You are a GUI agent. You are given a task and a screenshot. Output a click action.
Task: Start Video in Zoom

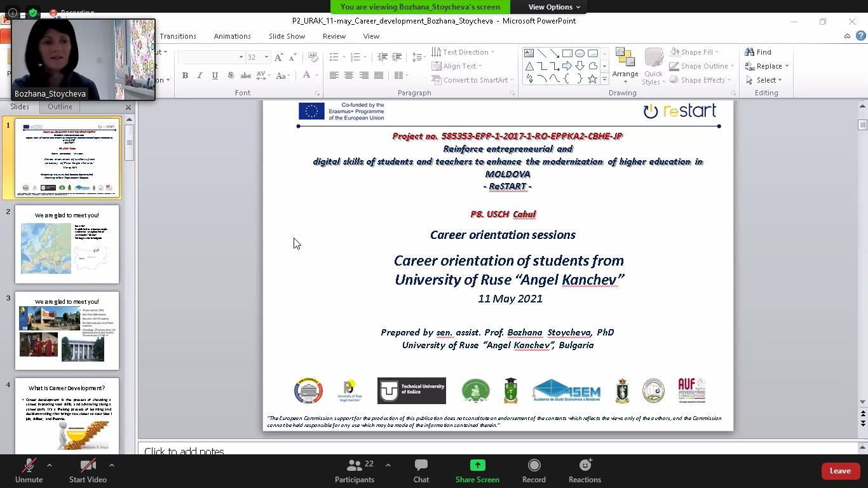click(x=88, y=471)
